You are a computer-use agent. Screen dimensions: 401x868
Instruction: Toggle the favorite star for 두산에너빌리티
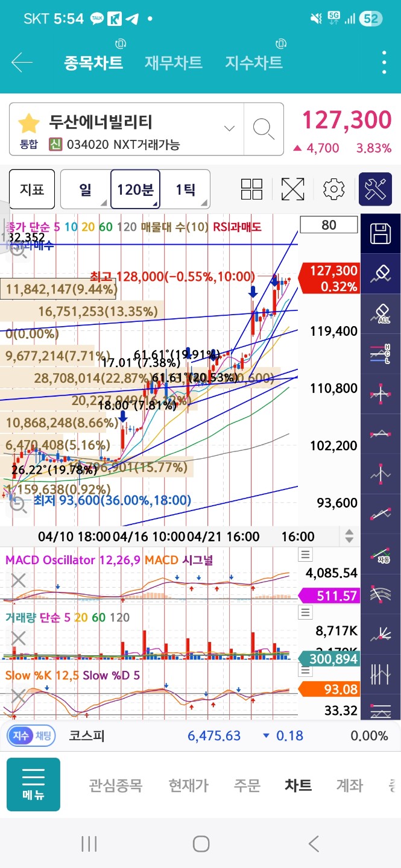(28, 122)
